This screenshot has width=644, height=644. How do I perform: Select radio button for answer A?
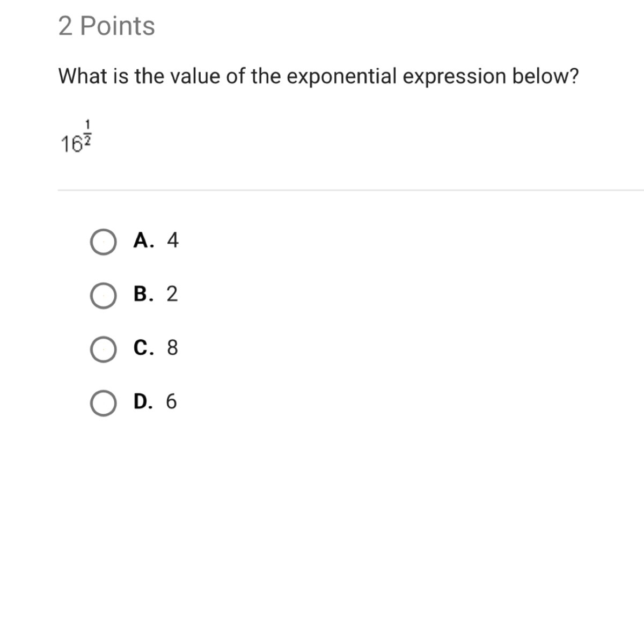[x=103, y=242]
